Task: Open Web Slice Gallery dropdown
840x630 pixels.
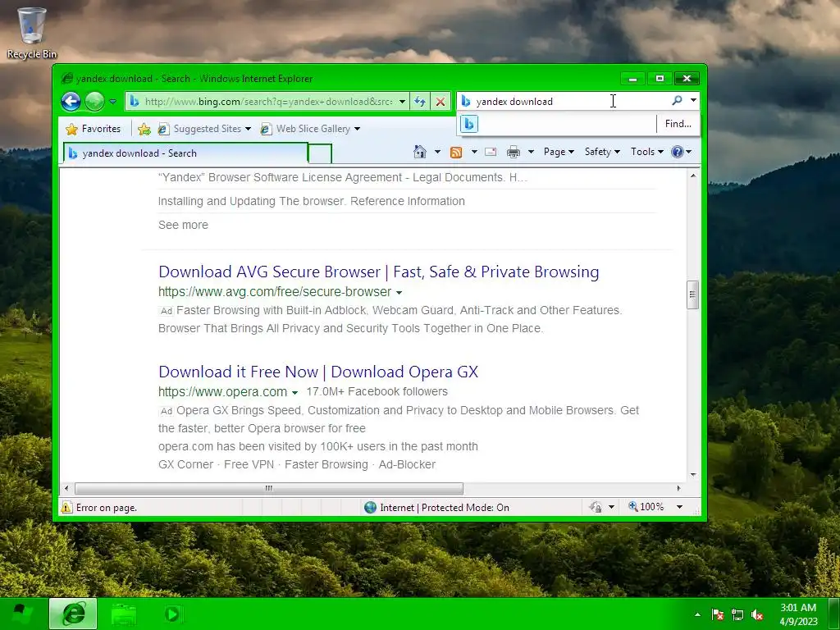Action: click(309, 129)
